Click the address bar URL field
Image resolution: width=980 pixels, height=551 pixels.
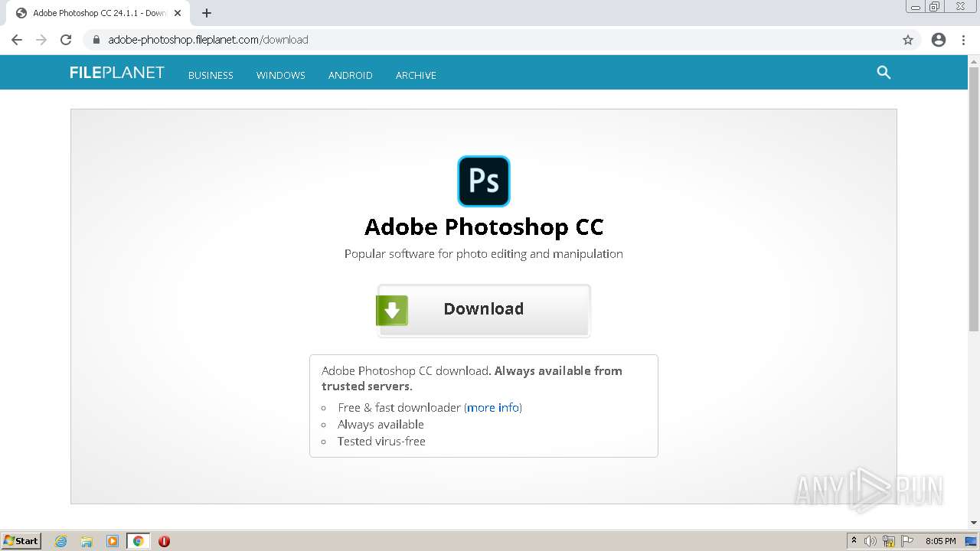[x=490, y=40]
